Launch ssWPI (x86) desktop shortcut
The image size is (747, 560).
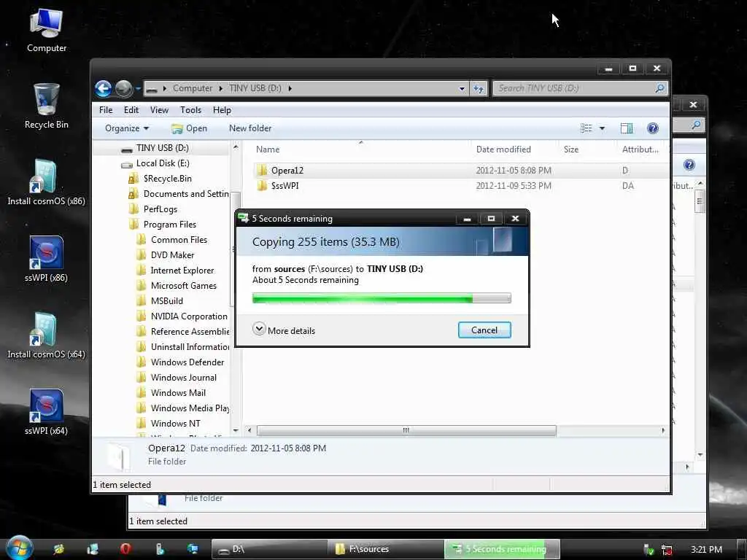(46, 259)
